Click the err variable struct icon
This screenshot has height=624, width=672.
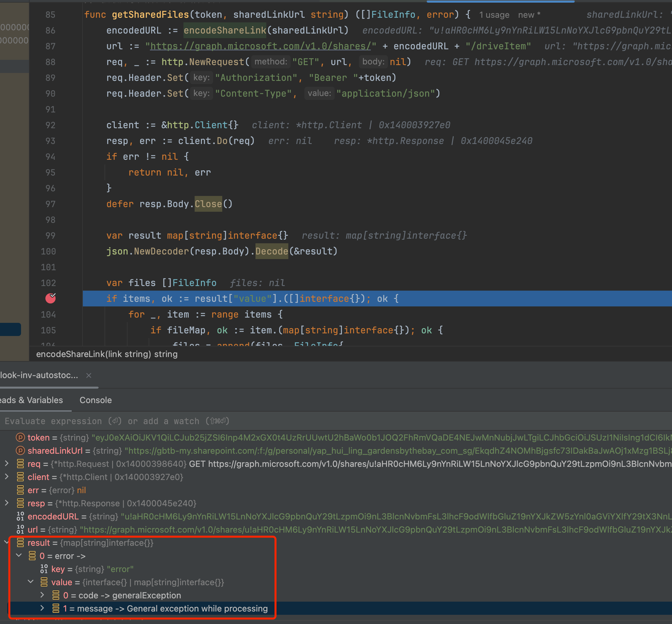(x=20, y=490)
